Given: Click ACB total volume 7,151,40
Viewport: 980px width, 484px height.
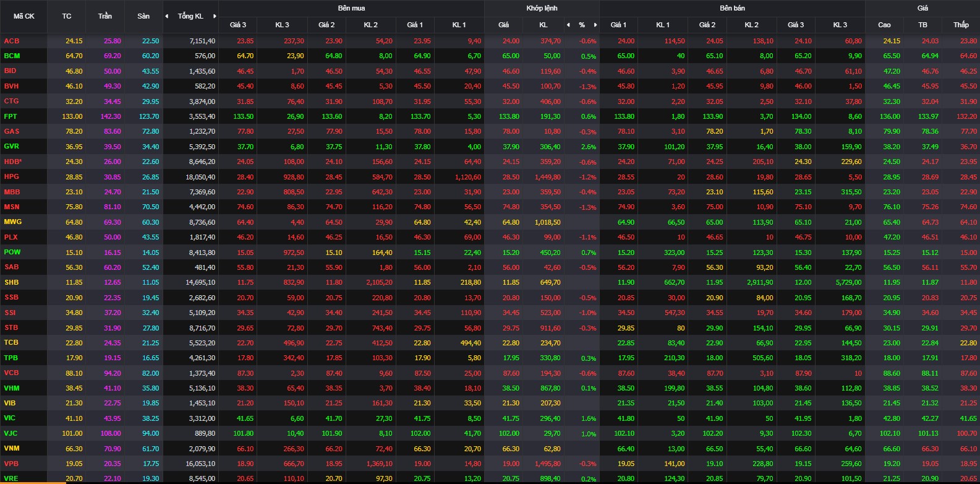Looking at the screenshot, I should click(203, 41).
